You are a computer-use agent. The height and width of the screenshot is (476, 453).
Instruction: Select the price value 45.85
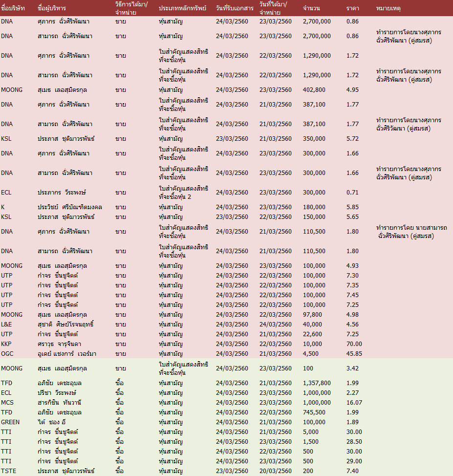point(354,354)
